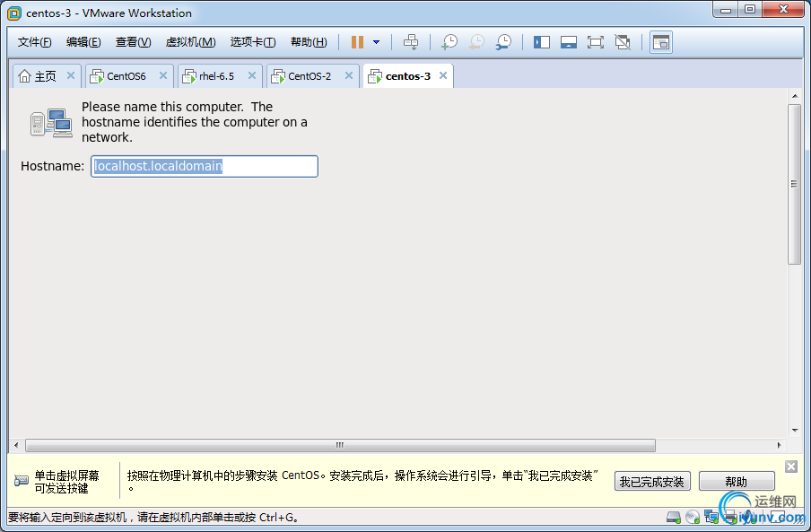The width and height of the screenshot is (811, 532).
Task: Open the 帮助(H) menu
Action: click(309, 42)
